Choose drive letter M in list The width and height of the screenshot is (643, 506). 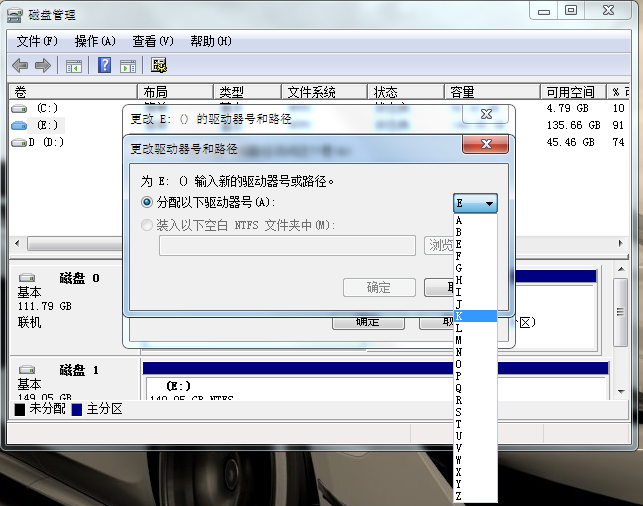[x=475, y=340]
